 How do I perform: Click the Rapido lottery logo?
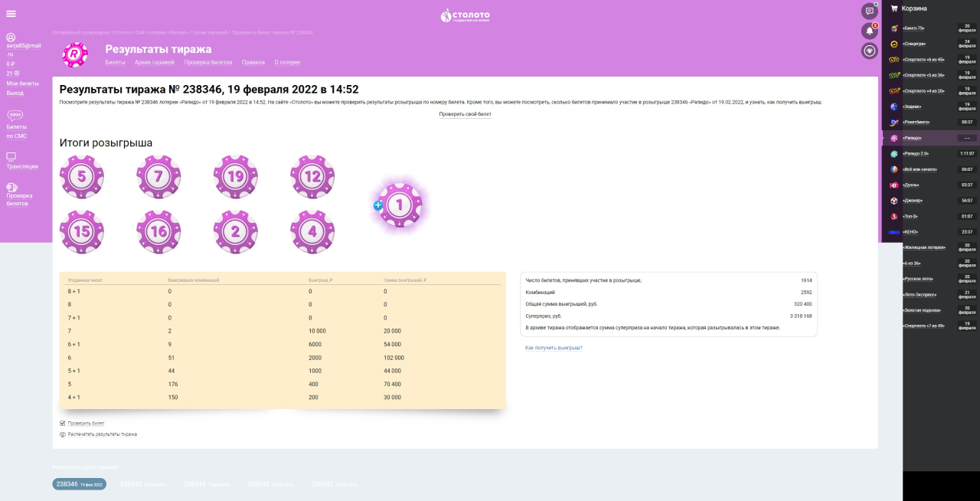(75, 54)
